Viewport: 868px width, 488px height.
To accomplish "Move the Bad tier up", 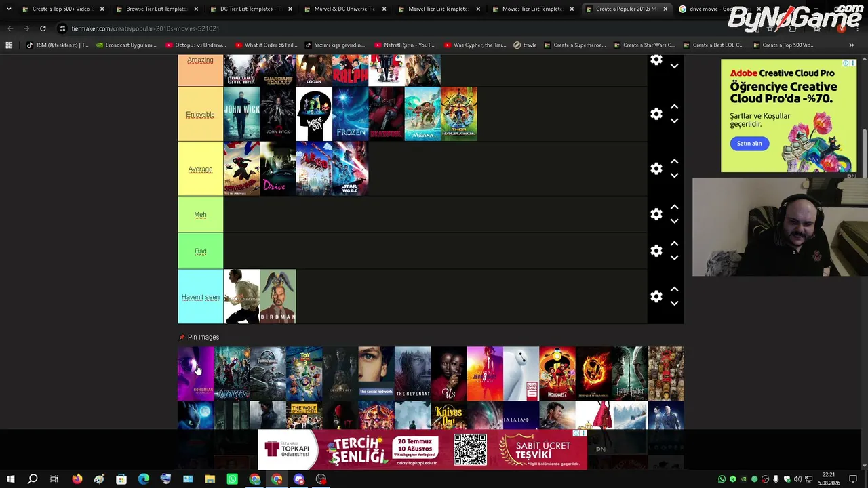I will (x=674, y=244).
